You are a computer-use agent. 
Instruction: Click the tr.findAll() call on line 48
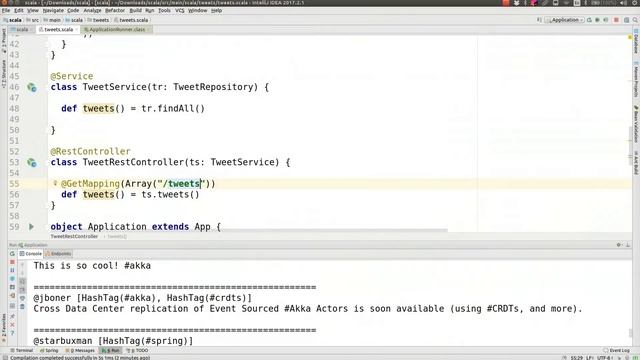tap(173, 109)
